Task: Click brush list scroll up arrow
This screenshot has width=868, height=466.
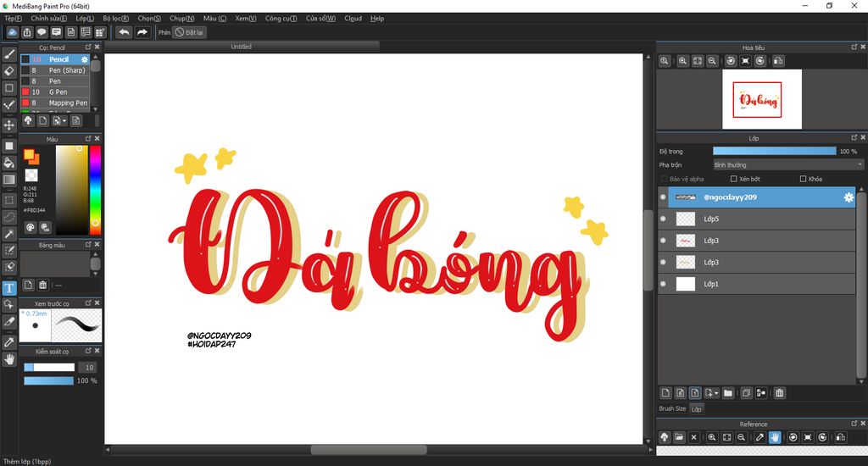Action: tap(95, 57)
